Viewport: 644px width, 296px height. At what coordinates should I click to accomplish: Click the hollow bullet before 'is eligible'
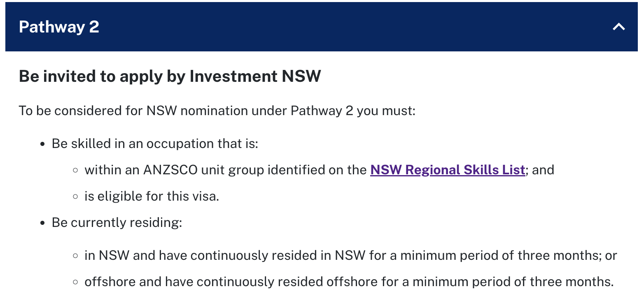[75, 197]
